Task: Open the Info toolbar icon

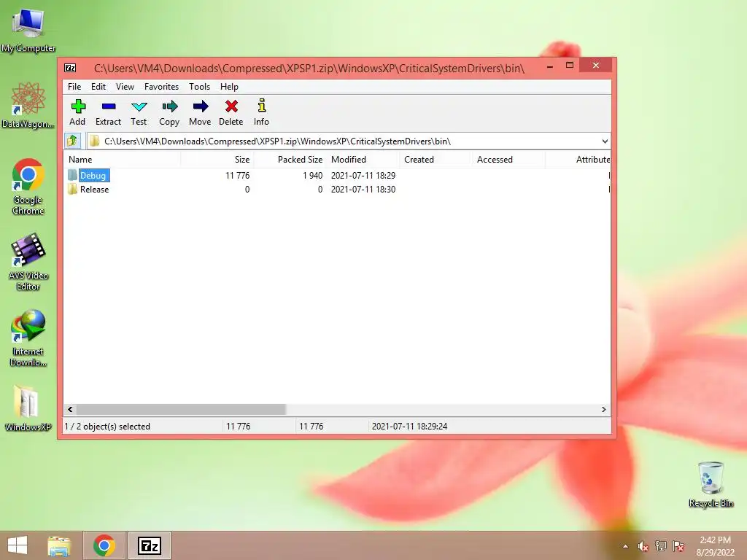Action: click(x=262, y=106)
